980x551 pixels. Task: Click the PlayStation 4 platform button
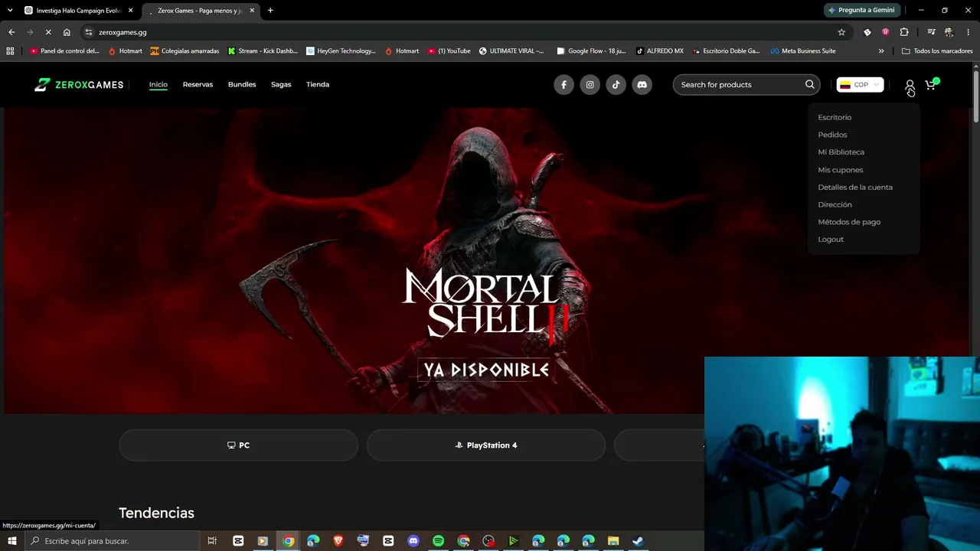click(x=486, y=445)
